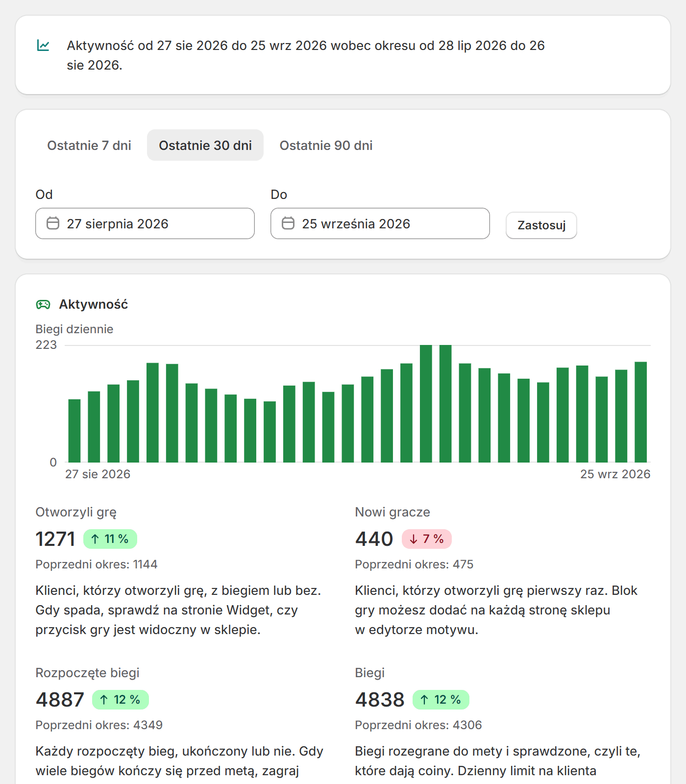Image resolution: width=686 pixels, height=784 pixels.
Task: Click the down-arrow 7 % badge
Action: click(427, 539)
